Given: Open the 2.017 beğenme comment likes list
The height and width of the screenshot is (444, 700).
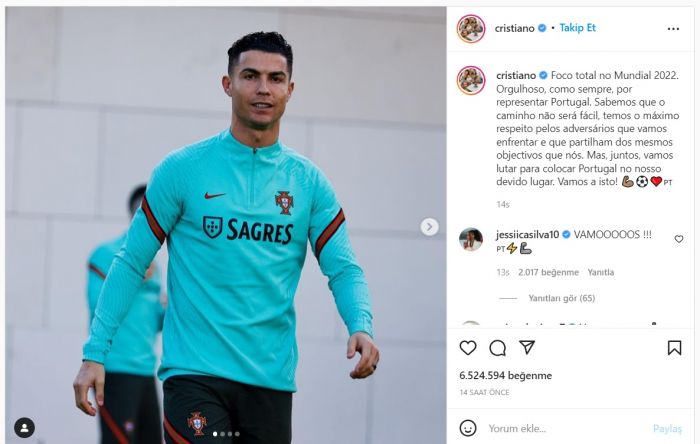Looking at the screenshot, I should [x=548, y=272].
